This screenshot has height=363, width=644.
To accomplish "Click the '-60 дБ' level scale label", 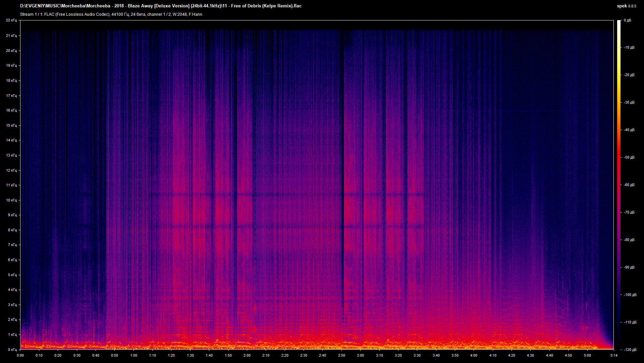I will (629, 185).
